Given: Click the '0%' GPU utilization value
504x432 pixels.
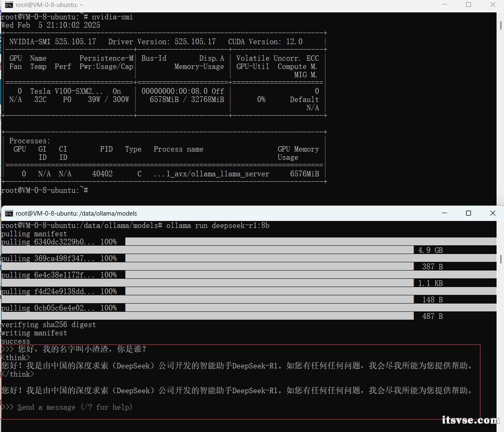Looking at the screenshot, I should 261,100.
